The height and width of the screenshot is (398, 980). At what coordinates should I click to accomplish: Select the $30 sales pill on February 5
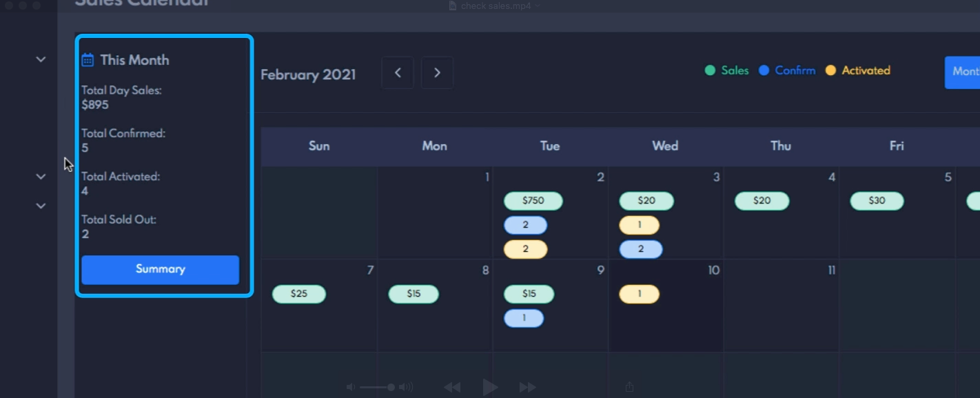[877, 201]
